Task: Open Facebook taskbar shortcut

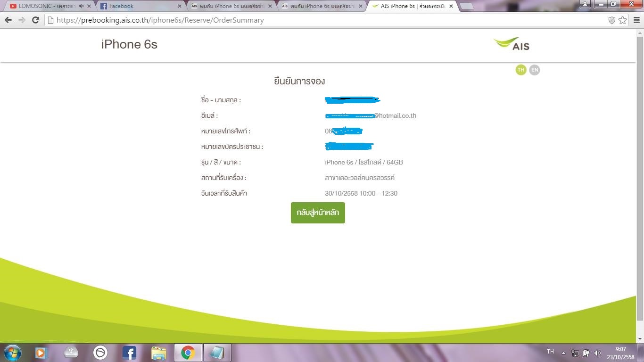Action: click(129, 352)
